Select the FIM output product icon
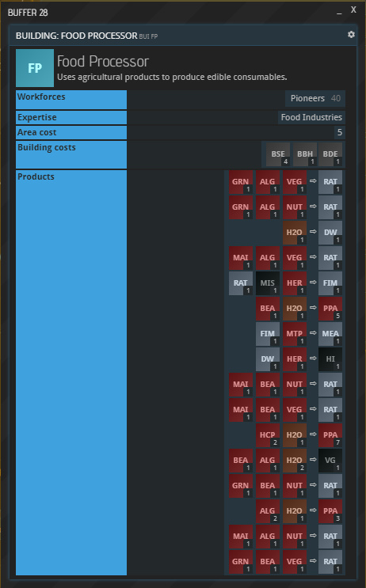Viewport: 366px width, 588px height. (x=330, y=283)
